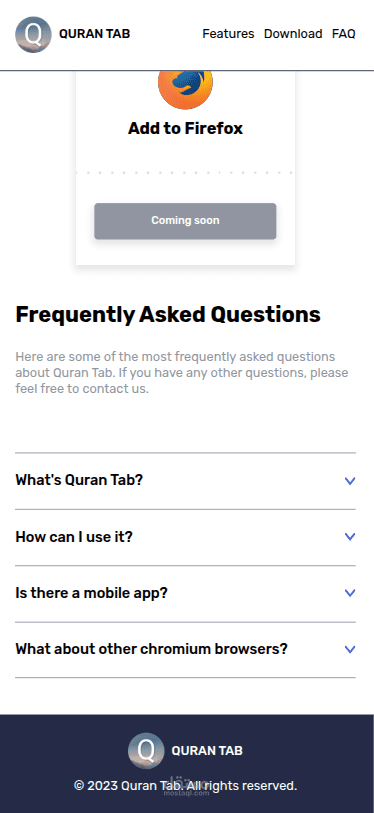Click the "Coming soon" button
This screenshot has height=813, width=374.
click(x=185, y=221)
